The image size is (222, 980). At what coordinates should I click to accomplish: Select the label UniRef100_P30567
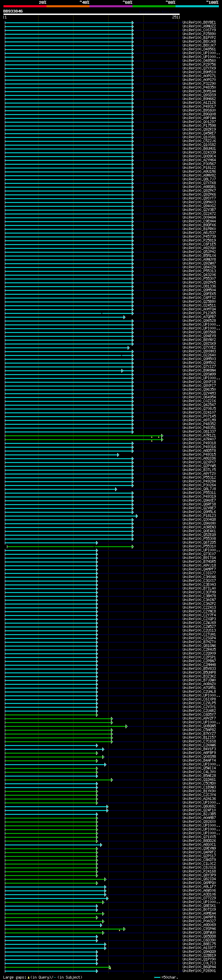click(x=199, y=164)
